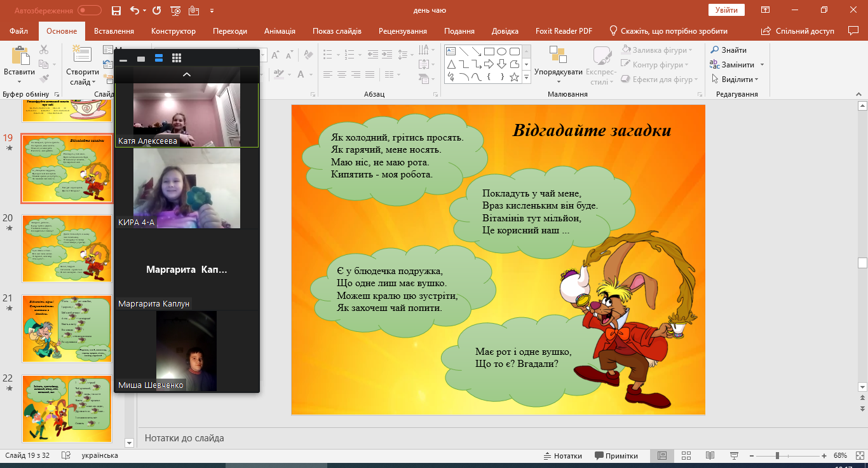868x468 pixels.
Task: Cut selection with the scissors icon
Action: point(44,50)
